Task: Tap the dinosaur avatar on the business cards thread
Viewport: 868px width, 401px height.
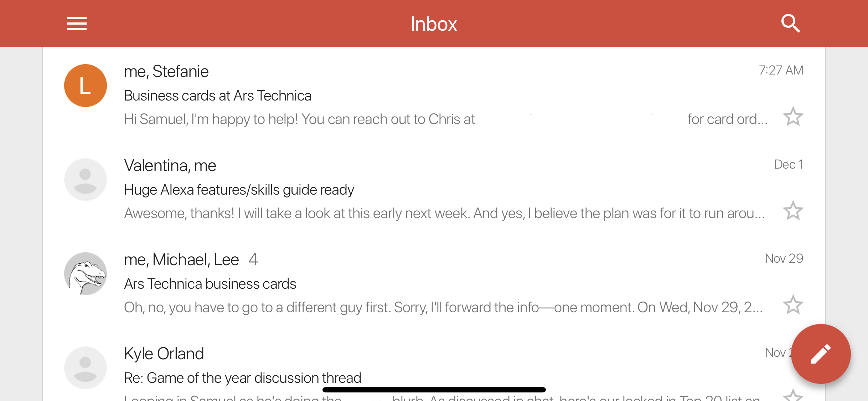Action: pyautogui.click(x=85, y=274)
